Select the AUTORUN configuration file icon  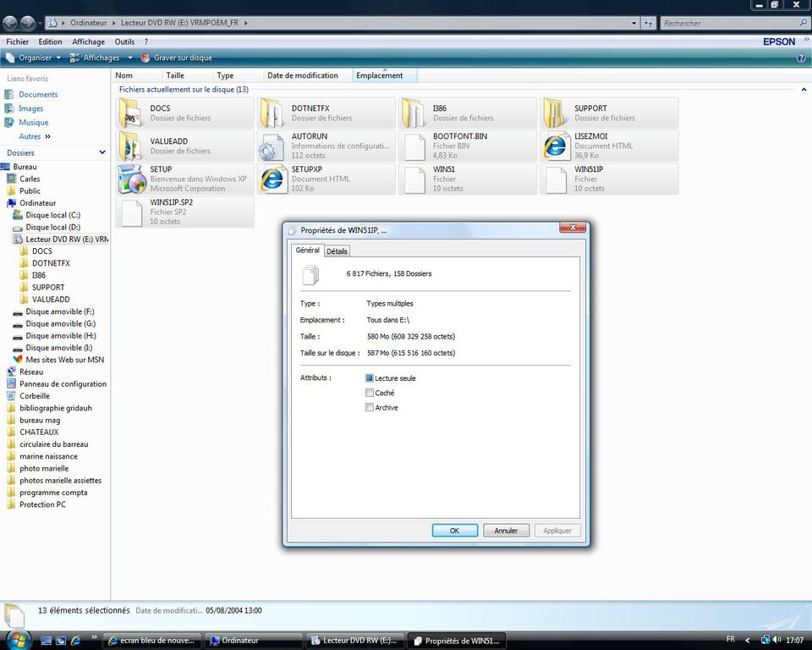tap(272, 146)
